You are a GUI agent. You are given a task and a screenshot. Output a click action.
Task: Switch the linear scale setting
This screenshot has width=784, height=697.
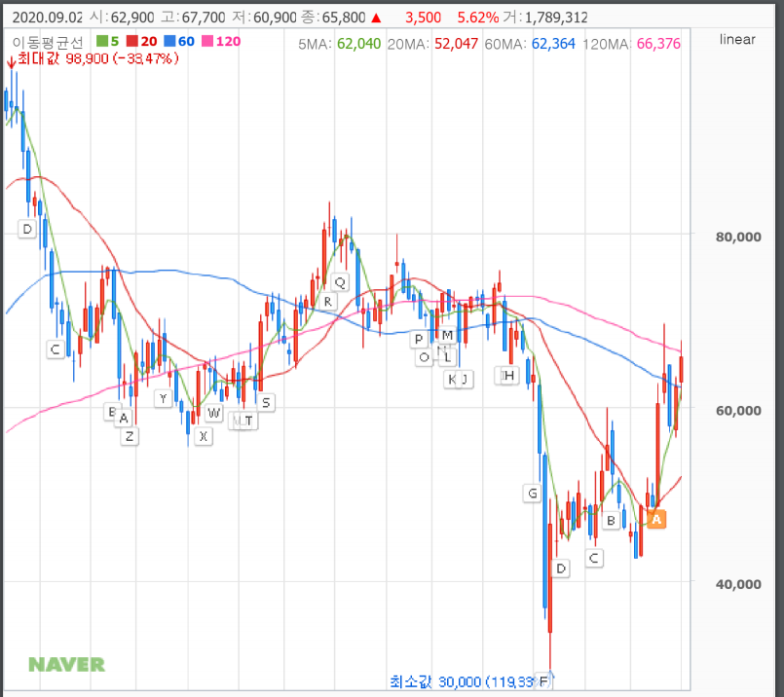(x=737, y=39)
